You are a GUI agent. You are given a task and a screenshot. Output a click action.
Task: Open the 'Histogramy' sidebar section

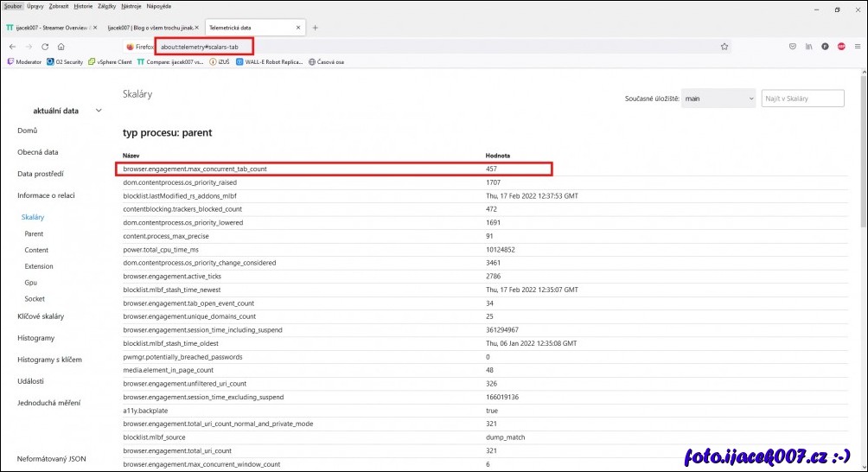pos(36,338)
